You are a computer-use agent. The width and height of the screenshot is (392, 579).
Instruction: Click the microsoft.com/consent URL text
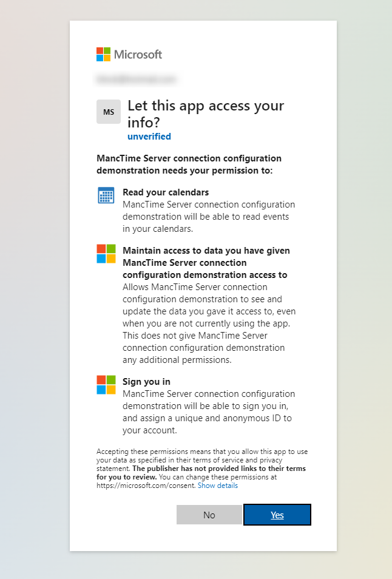click(x=146, y=486)
